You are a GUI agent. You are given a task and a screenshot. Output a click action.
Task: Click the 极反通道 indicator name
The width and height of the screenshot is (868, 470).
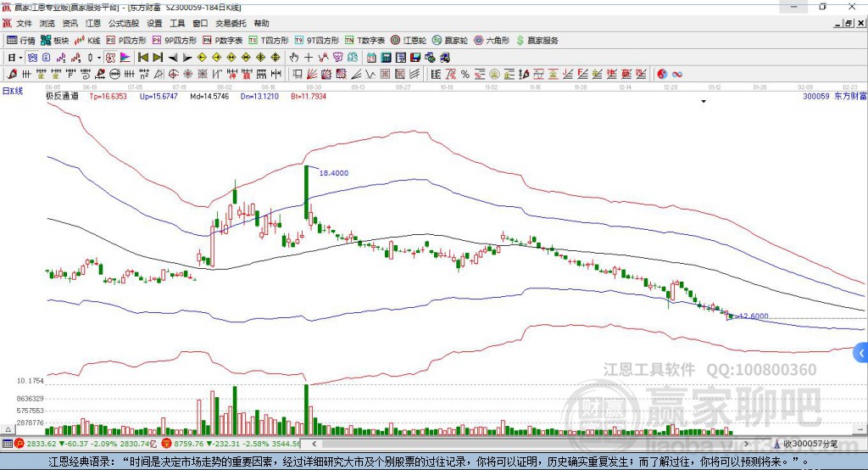[x=62, y=97]
